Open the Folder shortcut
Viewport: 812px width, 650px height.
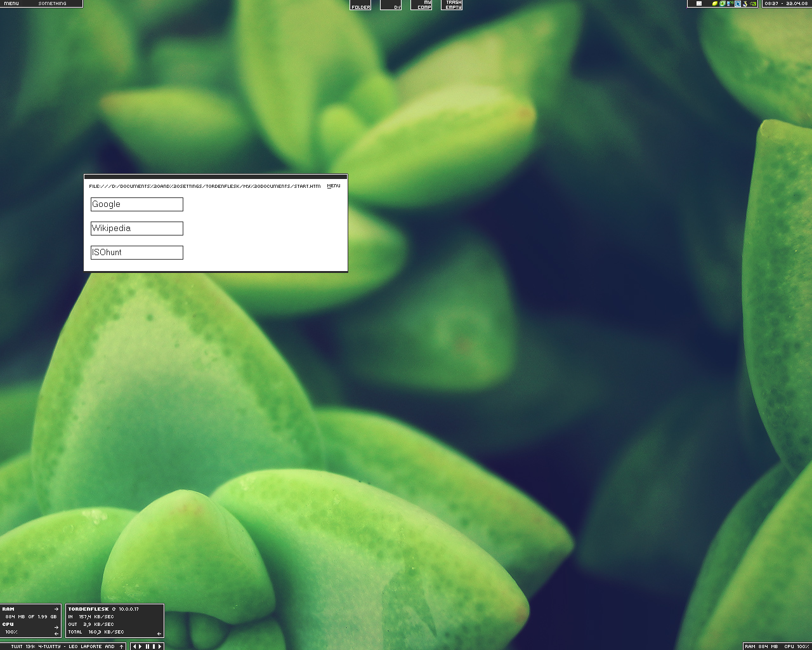[360, 5]
